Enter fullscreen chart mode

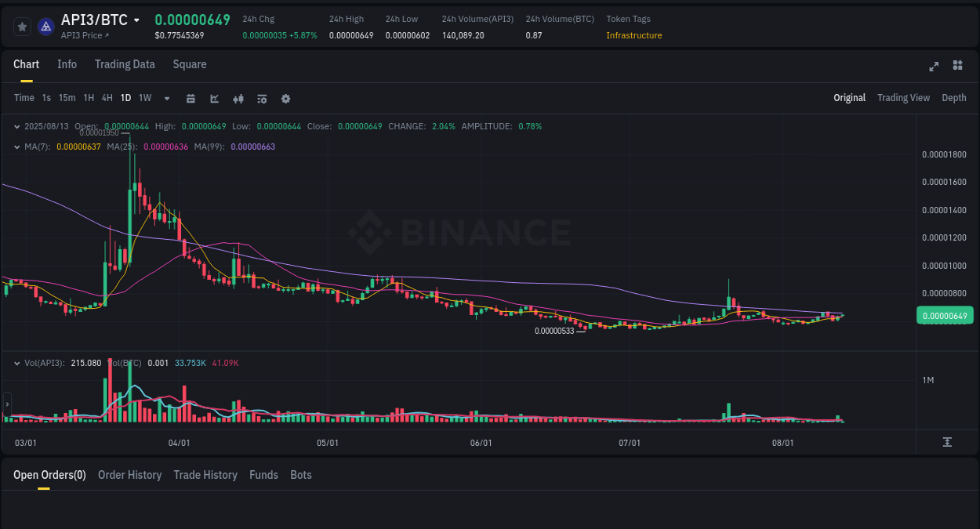[x=933, y=67]
